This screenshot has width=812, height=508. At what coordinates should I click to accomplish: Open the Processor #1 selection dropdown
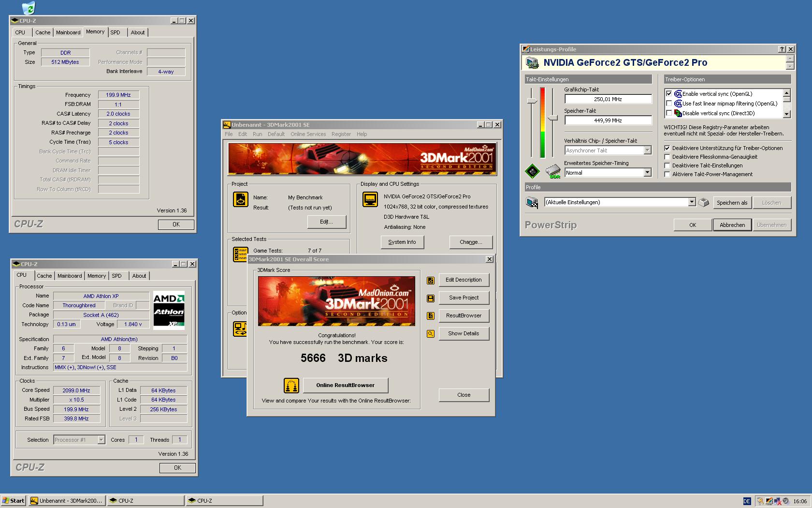[101, 440]
